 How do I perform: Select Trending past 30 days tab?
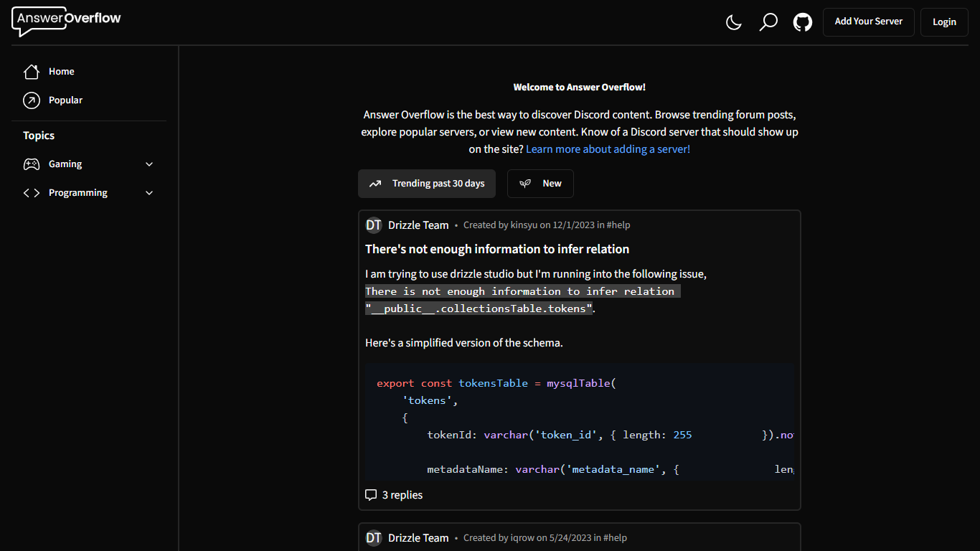click(x=427, y=184)
